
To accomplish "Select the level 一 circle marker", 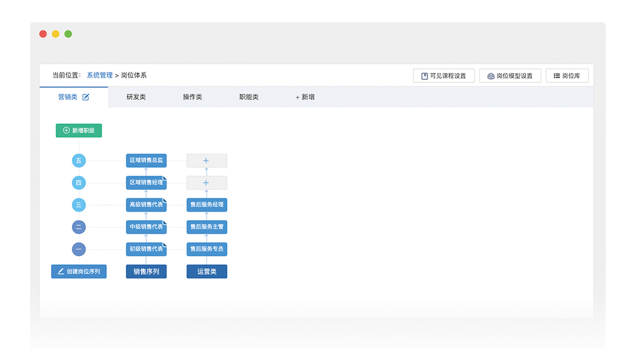I will click(x=79, y=249).
